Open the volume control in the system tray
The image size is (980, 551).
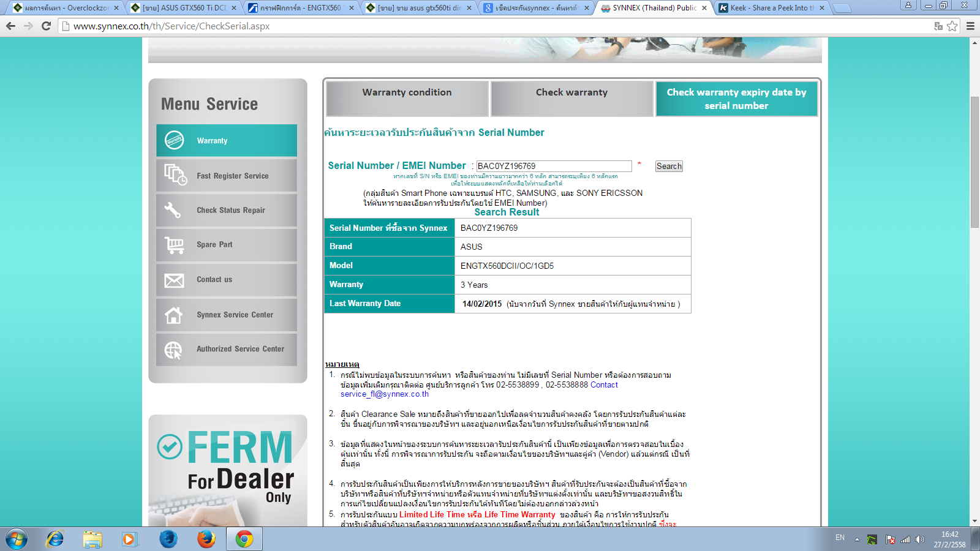920,539
